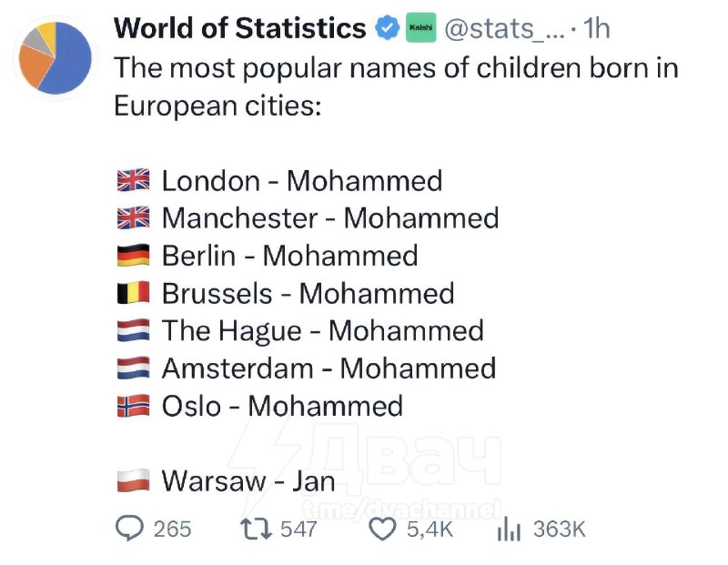Viewport: 728px width, 565px height.
Task: Click the 5,4K likes count
Action: pyautogui.click(x=430, y=529)
